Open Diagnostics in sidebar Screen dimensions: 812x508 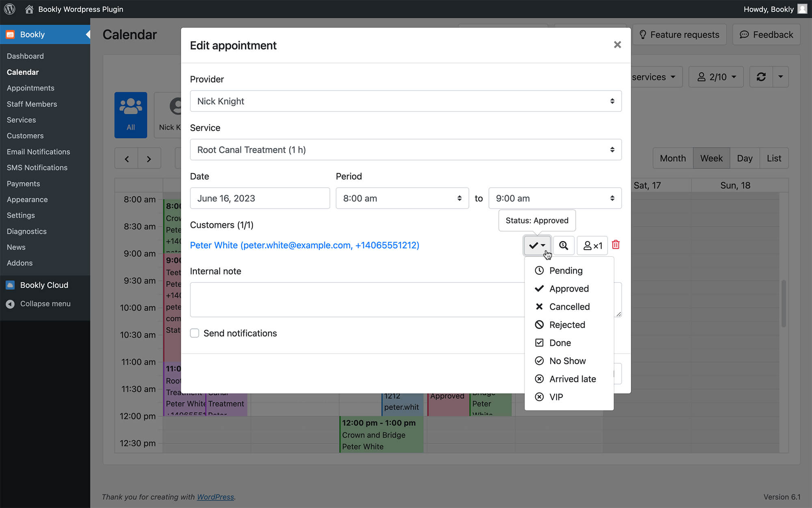26,231
